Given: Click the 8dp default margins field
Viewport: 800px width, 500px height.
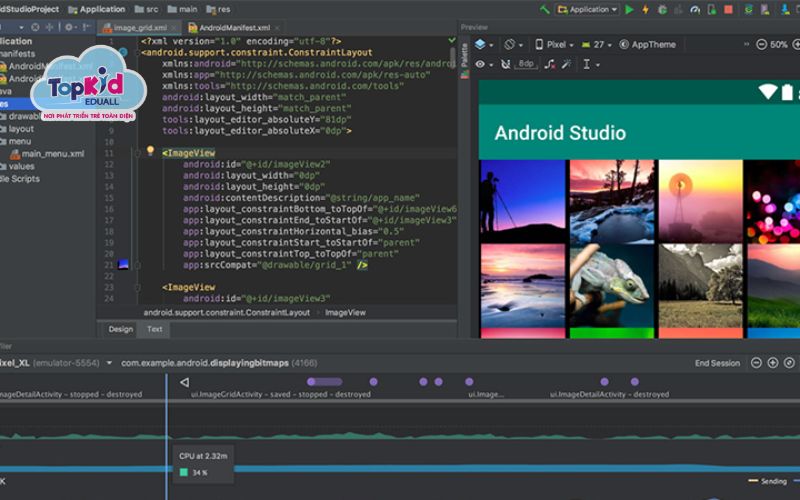Looking at the screenshot, I should point(526,64).
